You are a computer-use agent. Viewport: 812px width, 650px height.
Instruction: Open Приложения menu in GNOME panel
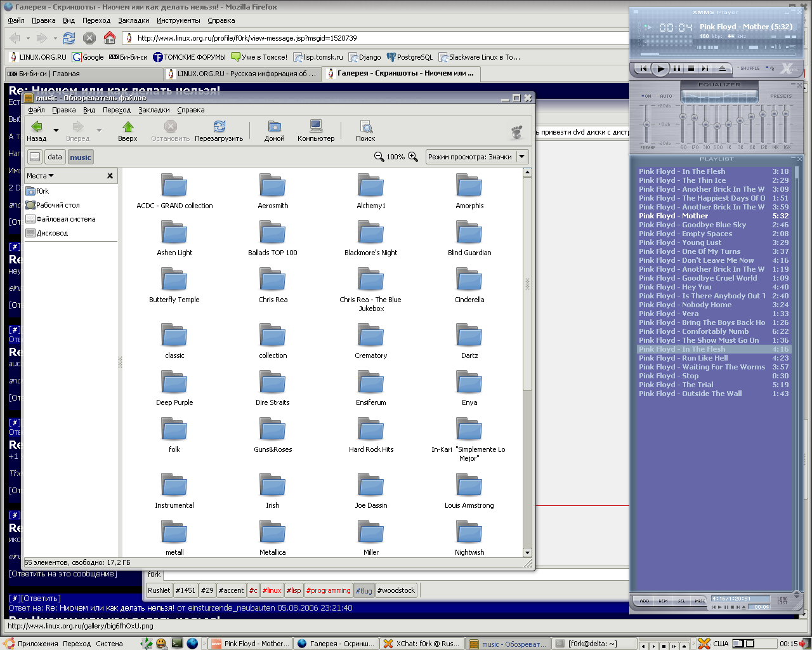[x=32, y=644]
